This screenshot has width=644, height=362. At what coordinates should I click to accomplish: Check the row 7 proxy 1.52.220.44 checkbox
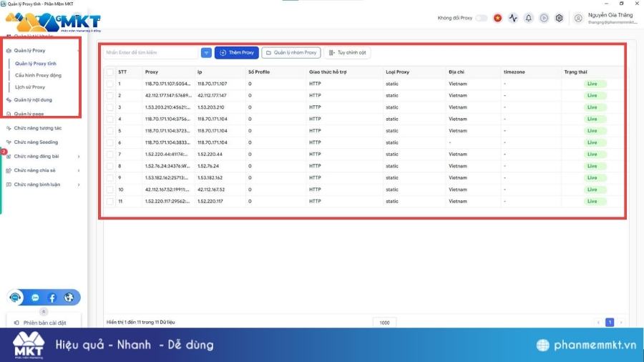tap(110, 155)
